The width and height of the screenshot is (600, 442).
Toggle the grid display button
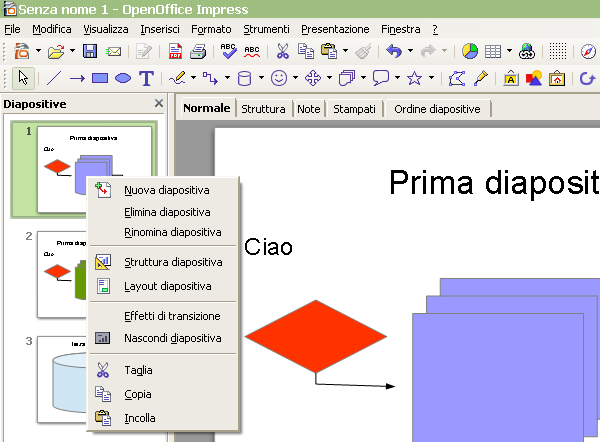(559, 52)
